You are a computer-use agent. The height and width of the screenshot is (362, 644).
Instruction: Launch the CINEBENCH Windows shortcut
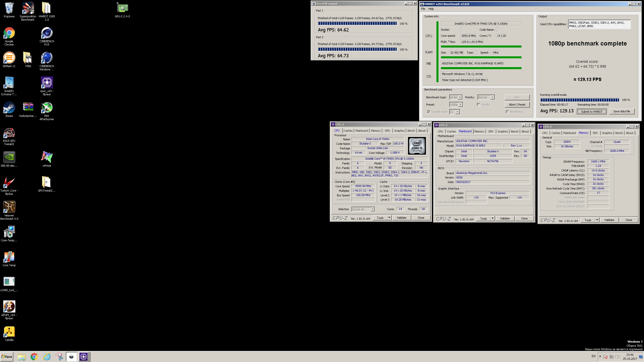click(47, 61)
